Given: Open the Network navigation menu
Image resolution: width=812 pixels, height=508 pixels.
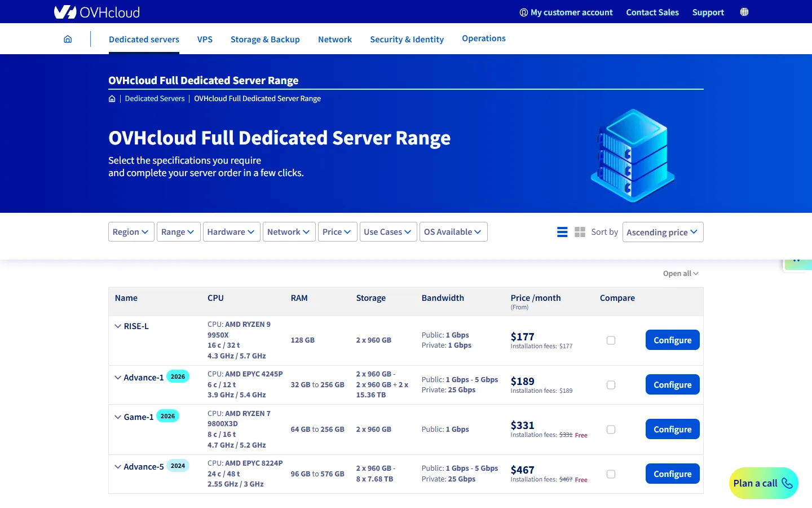Looking at the screenshot, I should pos(335,40).
